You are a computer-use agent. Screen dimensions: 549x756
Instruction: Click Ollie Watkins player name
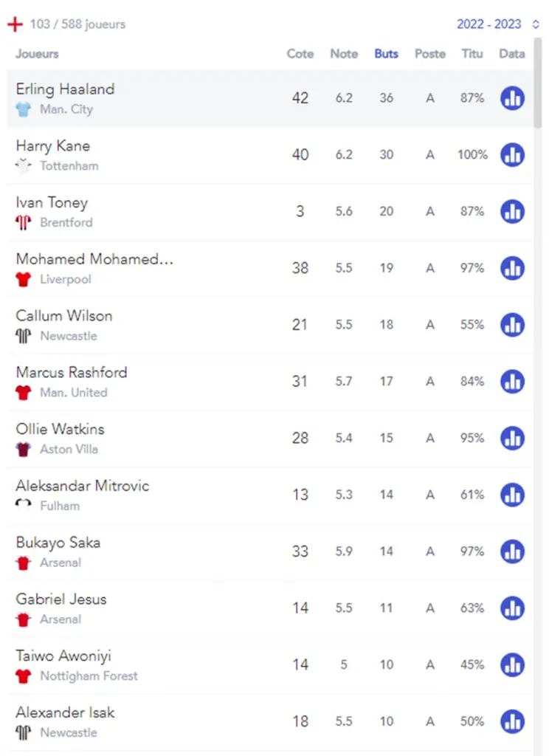point(61,429)
